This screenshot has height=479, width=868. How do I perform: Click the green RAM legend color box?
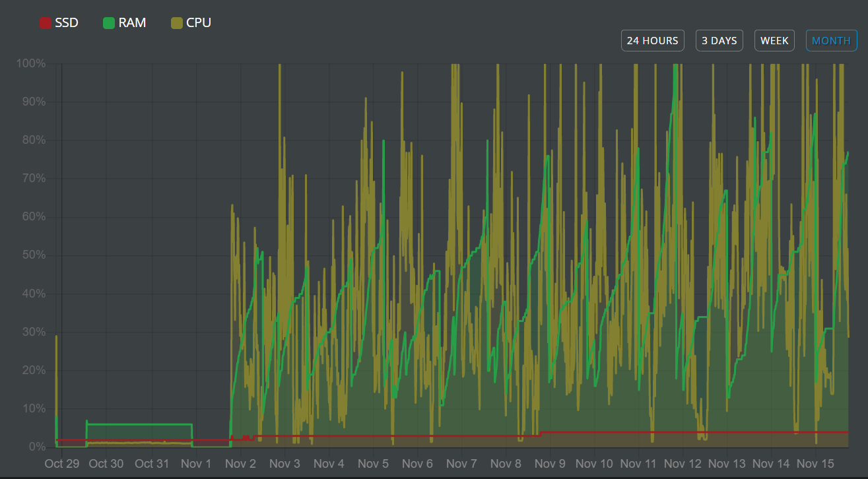109,23
